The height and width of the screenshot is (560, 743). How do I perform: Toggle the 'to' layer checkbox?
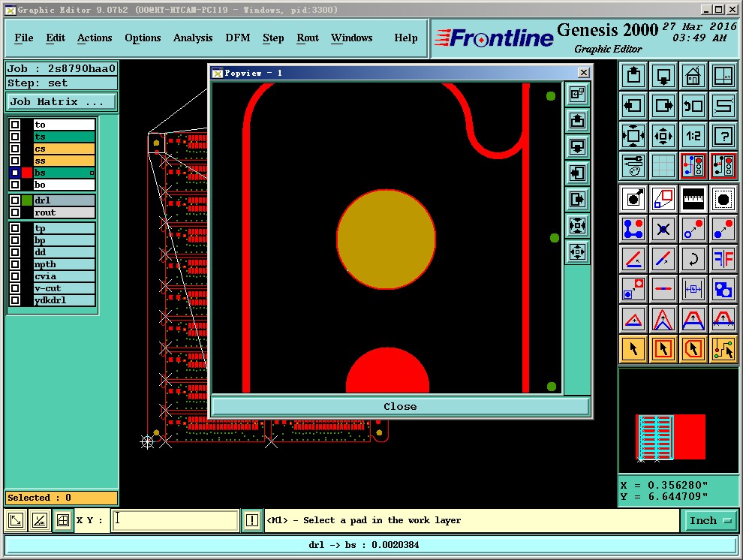pos(15,125)
